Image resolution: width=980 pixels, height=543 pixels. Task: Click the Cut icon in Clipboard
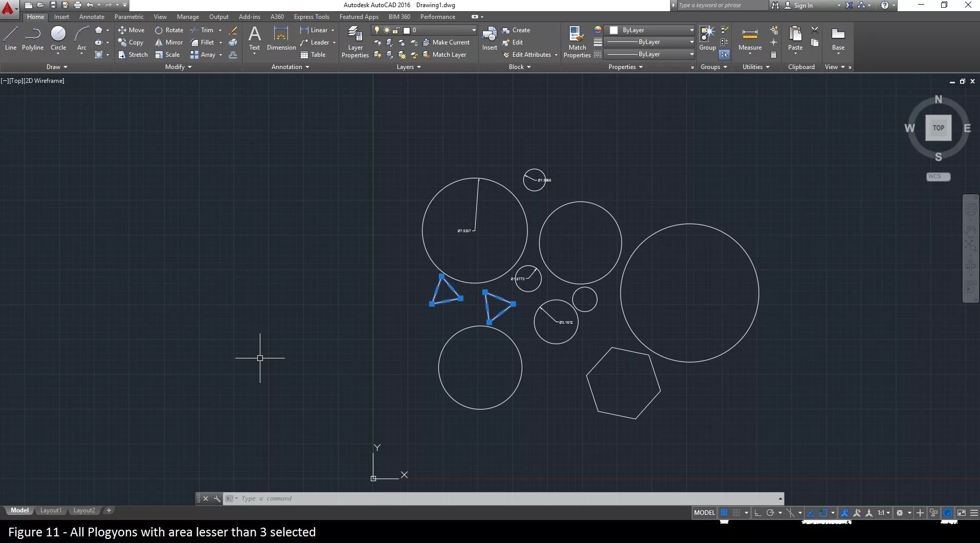(x=815, y=30)
